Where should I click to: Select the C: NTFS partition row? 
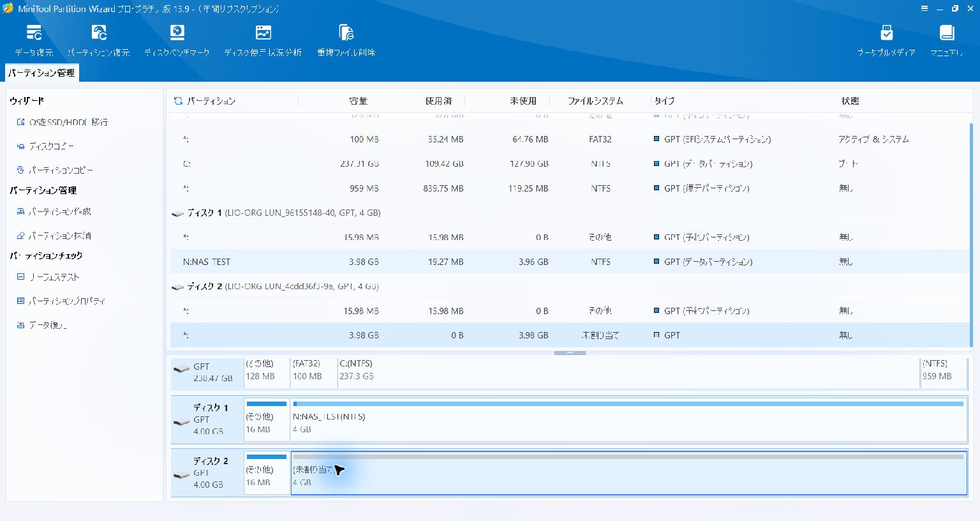[569, 163]
